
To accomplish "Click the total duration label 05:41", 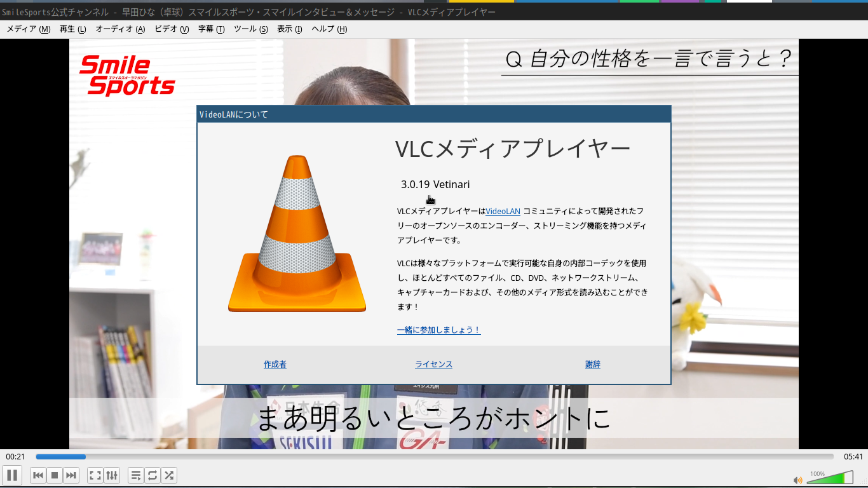I will pyautogui.click(x=853, y=457).
